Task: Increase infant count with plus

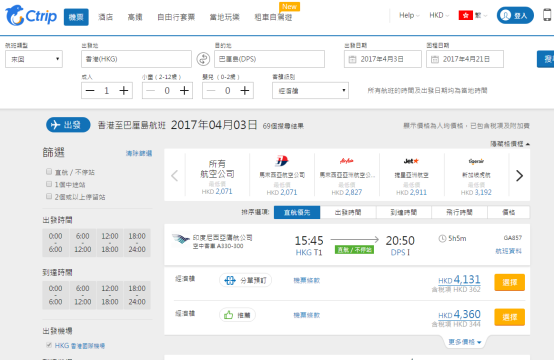Action: (x=245, y=91)
